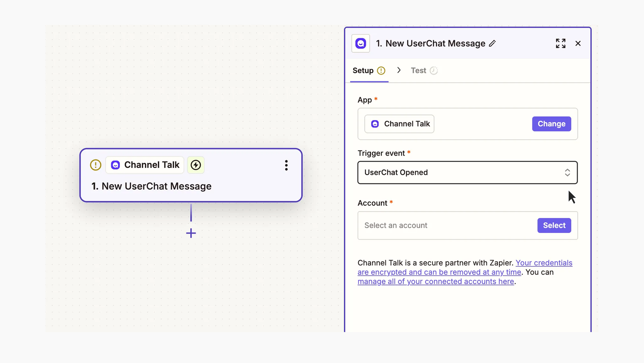Image resolution: width=644 pixels, height=363 pixels.
Task: Expand the panel with the fullscreen arrows icon
Action: point(561,44)
